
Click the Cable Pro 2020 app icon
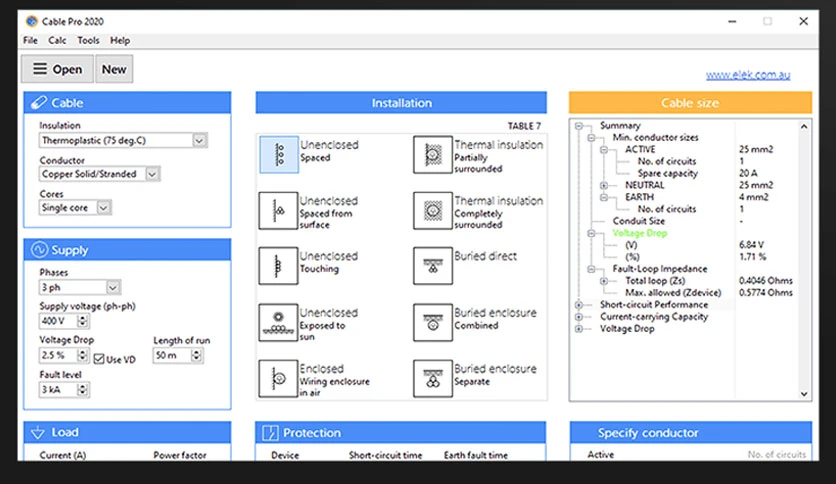click(32, 21)
